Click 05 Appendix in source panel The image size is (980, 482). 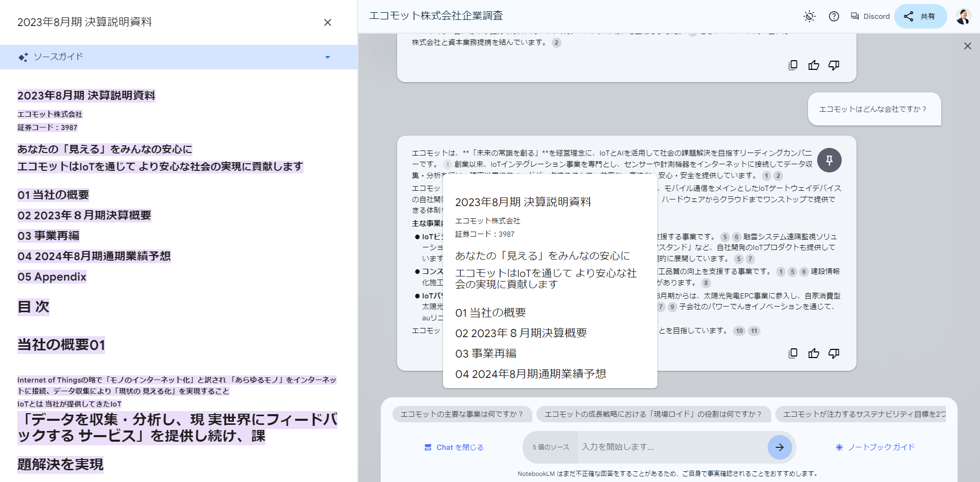tap(52, 277)
